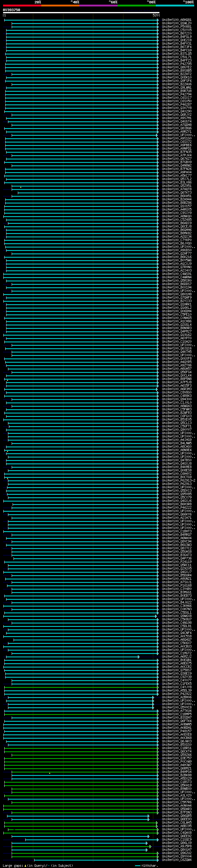
Task: Select hit label UniRef100_P62913-2
Action: click(179, 480)
